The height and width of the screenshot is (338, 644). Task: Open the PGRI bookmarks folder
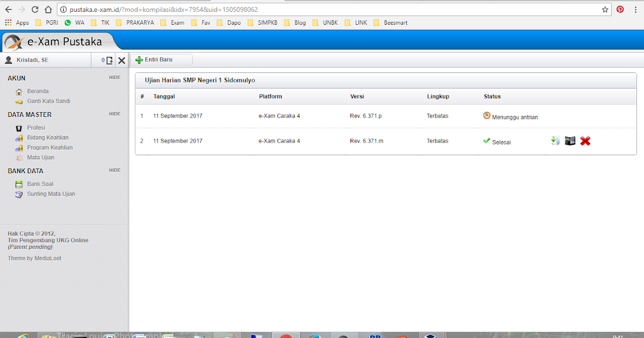click(46, 23)
